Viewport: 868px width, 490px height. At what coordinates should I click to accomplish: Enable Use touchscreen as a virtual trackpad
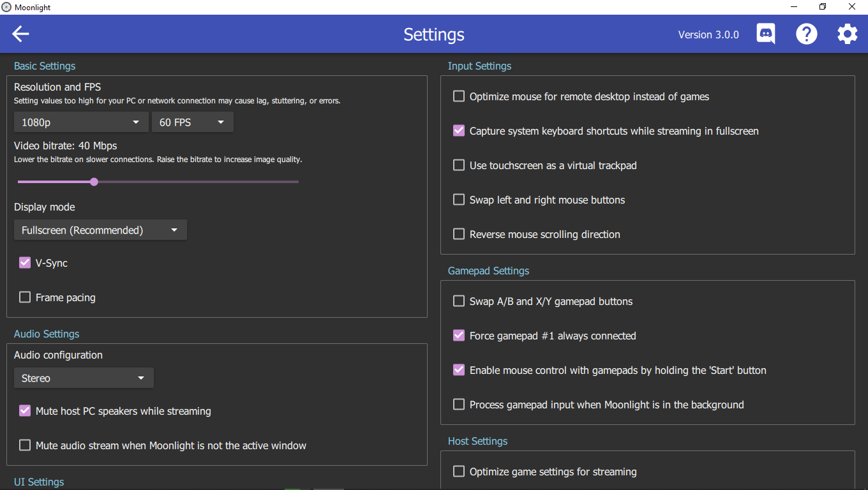point(459,165)
